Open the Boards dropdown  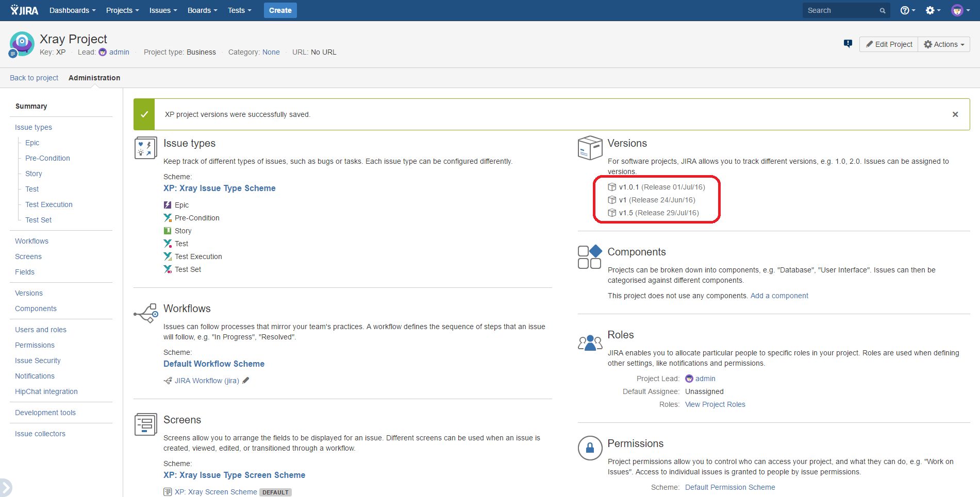(x=203, y=10)
